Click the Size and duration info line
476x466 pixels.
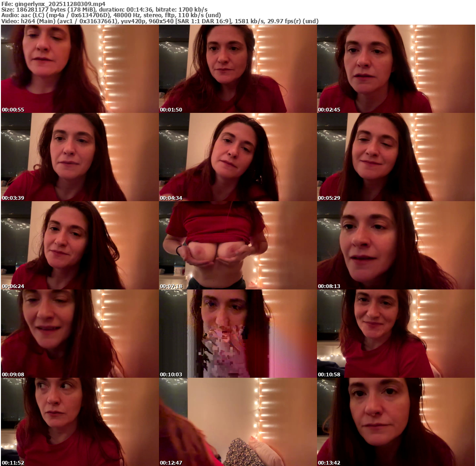pos(105,10)
